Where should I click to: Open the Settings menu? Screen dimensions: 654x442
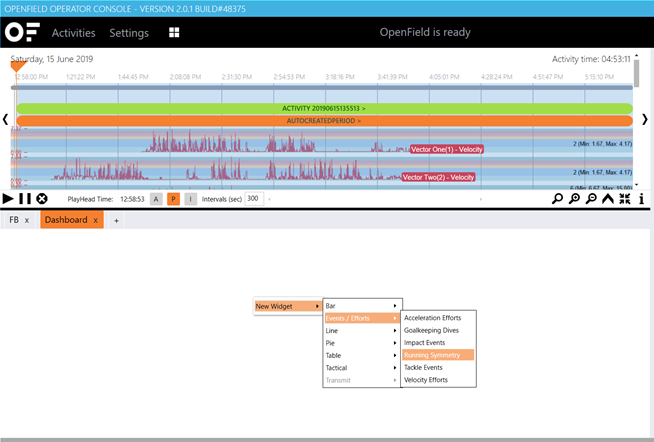(x=129, y=33)
